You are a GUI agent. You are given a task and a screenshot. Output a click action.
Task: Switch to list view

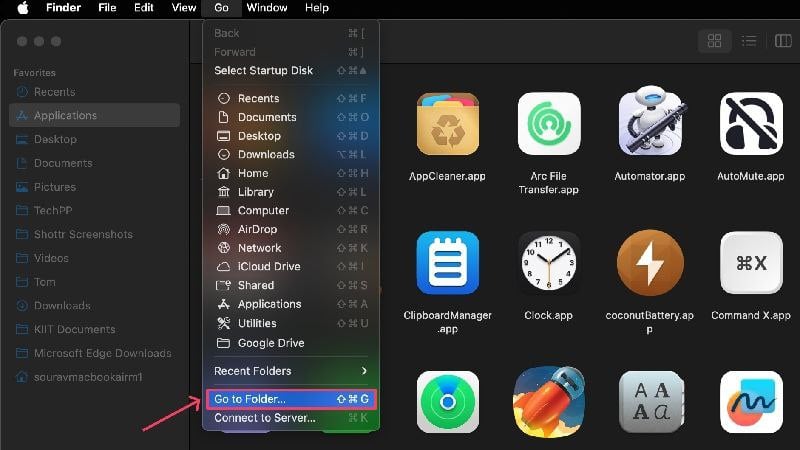748,41
